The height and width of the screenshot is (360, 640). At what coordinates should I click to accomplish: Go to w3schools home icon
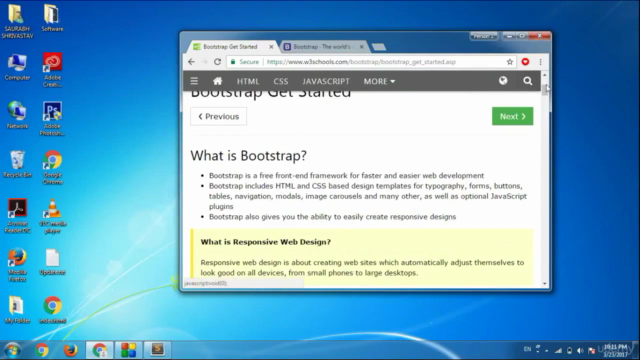[218, 81]
